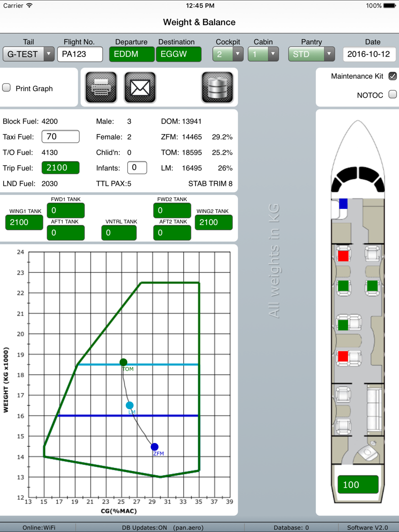Tap the blue ZFM marker on the graph
Viewport: 399px width, 532px height.
(154, 447)
